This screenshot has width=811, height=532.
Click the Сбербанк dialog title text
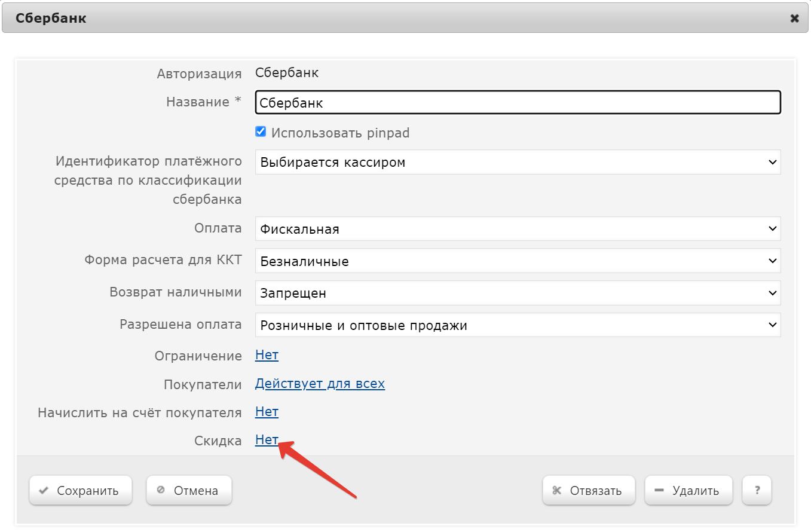point(51,19)
